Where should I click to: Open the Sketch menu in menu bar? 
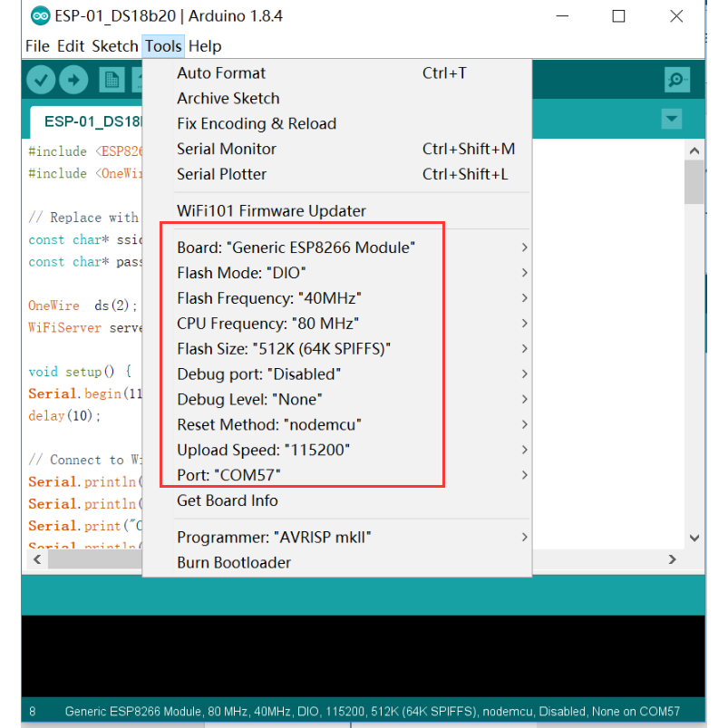[x=115, y=46]
